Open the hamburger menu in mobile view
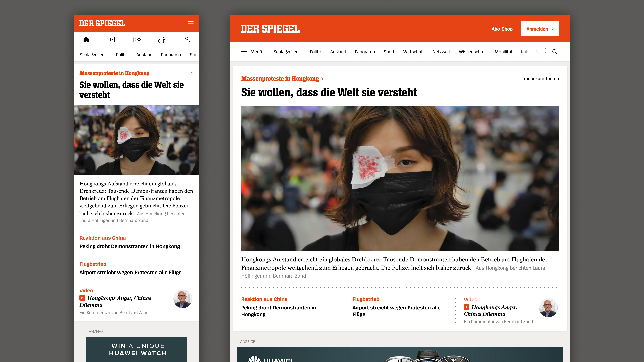 pos(191,23)
